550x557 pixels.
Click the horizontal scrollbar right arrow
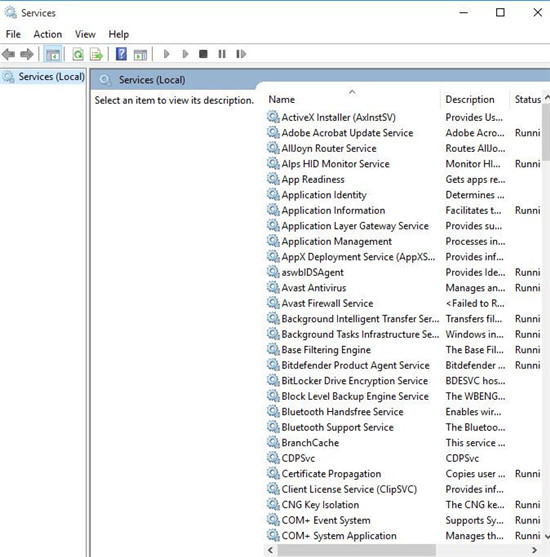coord(534,550)
